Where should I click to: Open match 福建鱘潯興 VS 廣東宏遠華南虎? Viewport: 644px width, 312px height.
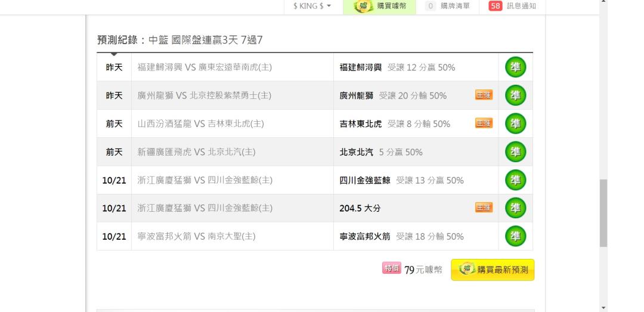(x=205, y=67)
